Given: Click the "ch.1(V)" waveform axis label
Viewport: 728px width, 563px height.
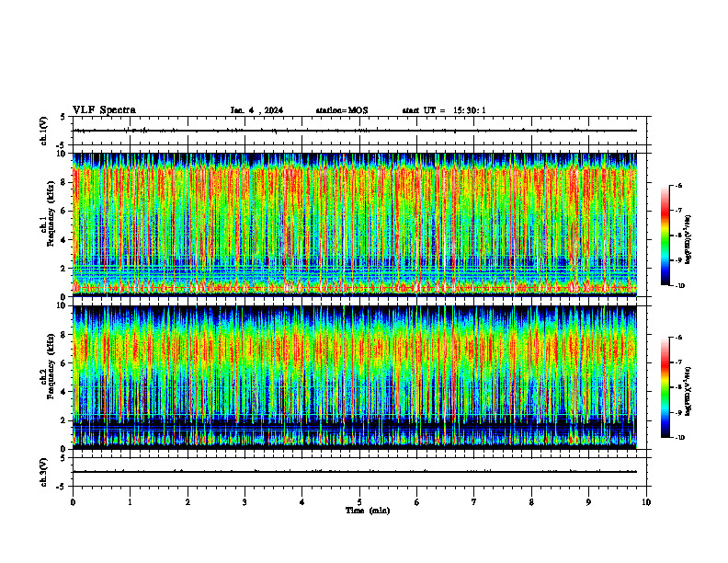Looking at the screenshot, I should pos(44,131).
